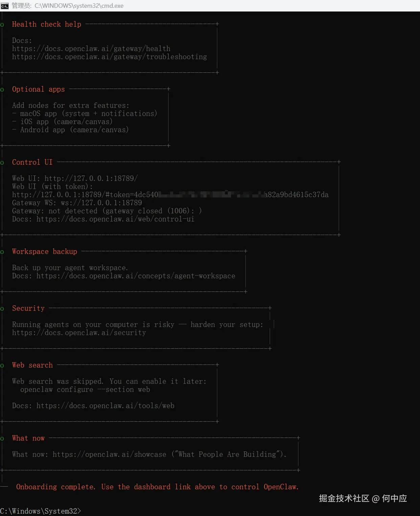The width and height of the screenshot is (420, 516).
Task: Click the 'Web search was skipped' line
Action: coord(109,381)
